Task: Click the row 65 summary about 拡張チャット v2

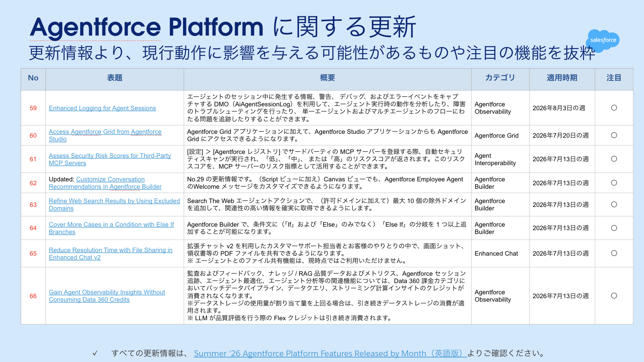Action: [x=326, y=253]
